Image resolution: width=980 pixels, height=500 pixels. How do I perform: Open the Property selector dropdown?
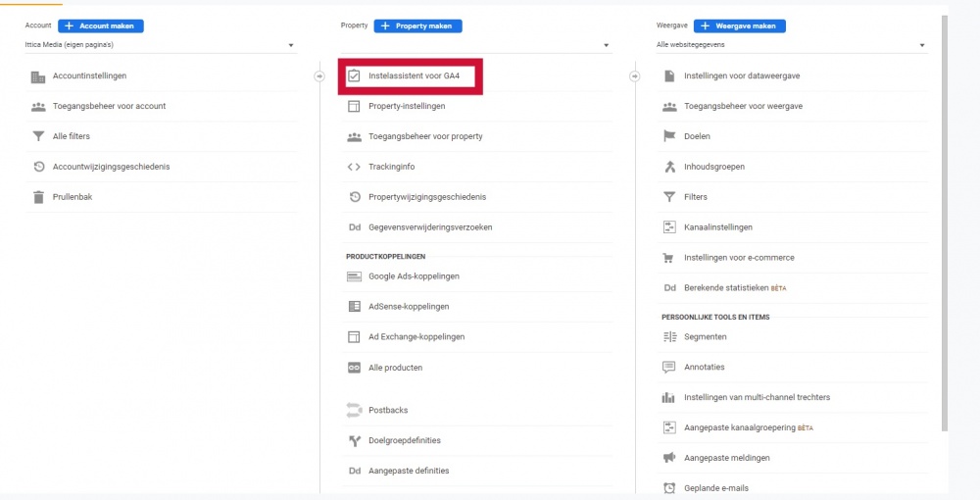475,45
